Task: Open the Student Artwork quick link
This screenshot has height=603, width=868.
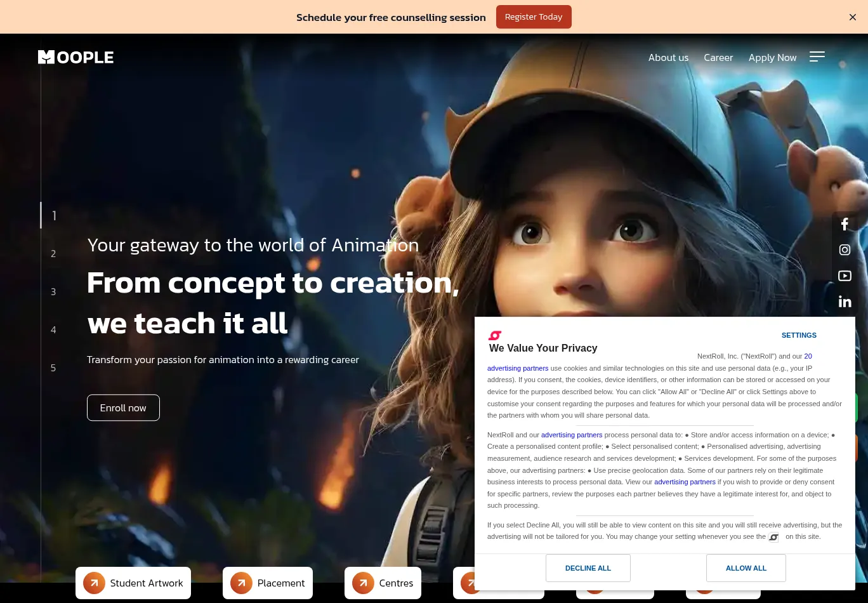Action: 133,583
